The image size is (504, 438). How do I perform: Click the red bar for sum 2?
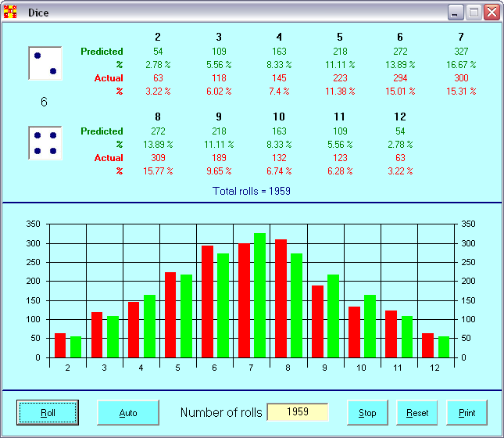click(60, 345)
